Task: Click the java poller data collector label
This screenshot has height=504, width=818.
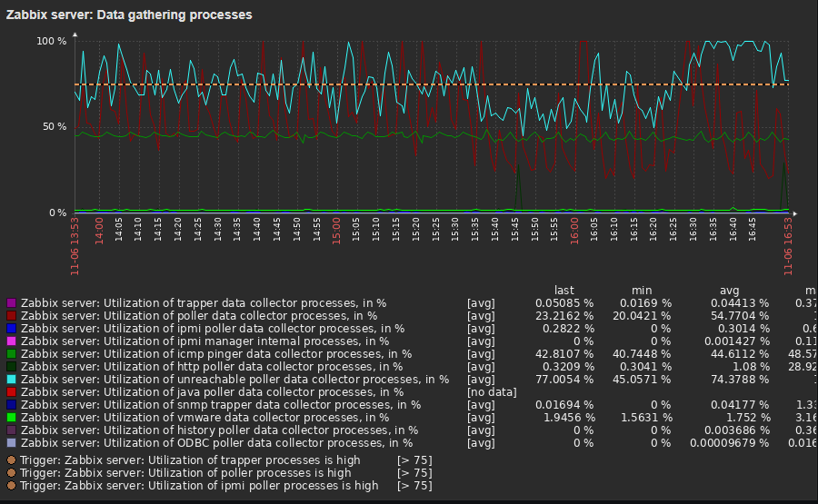Action: 212,392
